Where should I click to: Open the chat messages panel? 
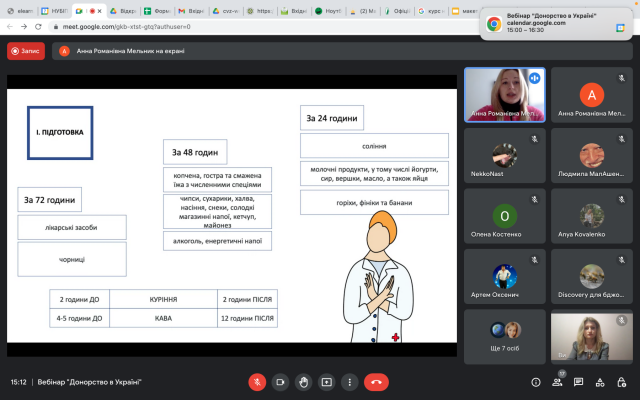581,381
